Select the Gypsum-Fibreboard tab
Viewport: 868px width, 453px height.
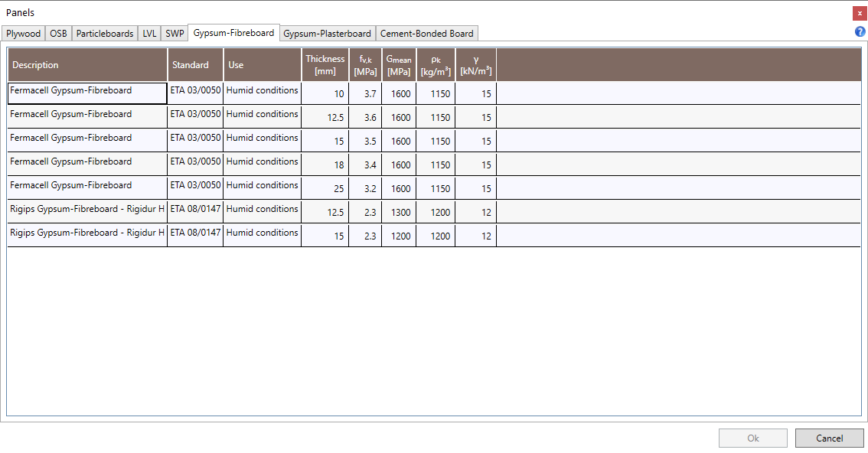click(x=233, y=33)
